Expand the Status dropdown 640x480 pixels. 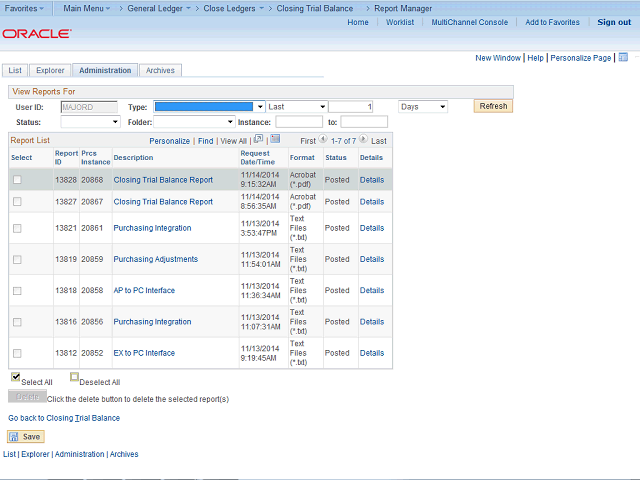[x=90, y=122]
